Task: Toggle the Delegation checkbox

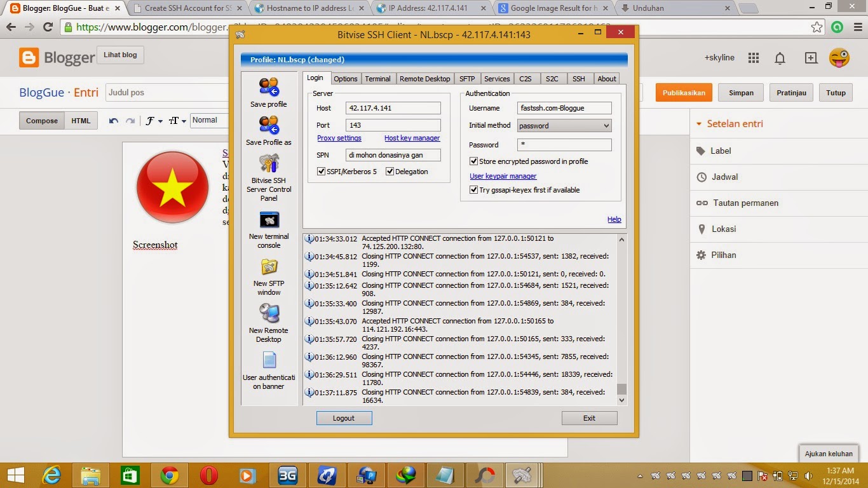Action: point(390,172)
